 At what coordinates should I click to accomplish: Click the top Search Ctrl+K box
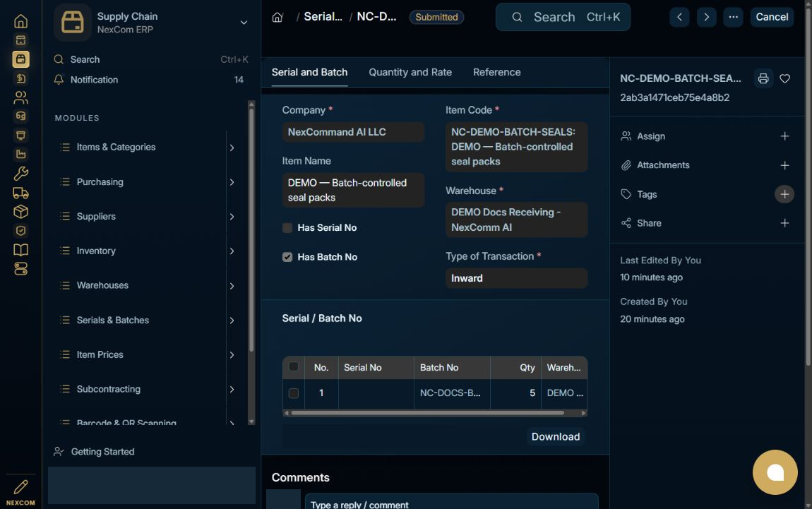coord(563,17)
